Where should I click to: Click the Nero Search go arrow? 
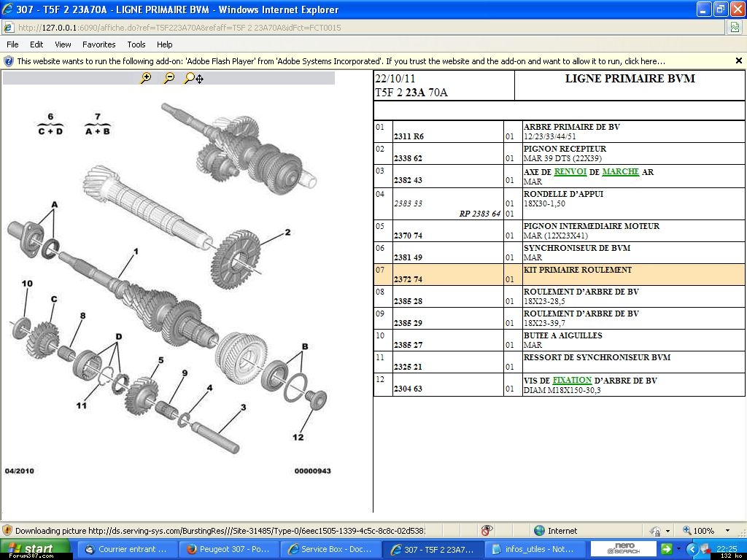click(x=666, y=549)
